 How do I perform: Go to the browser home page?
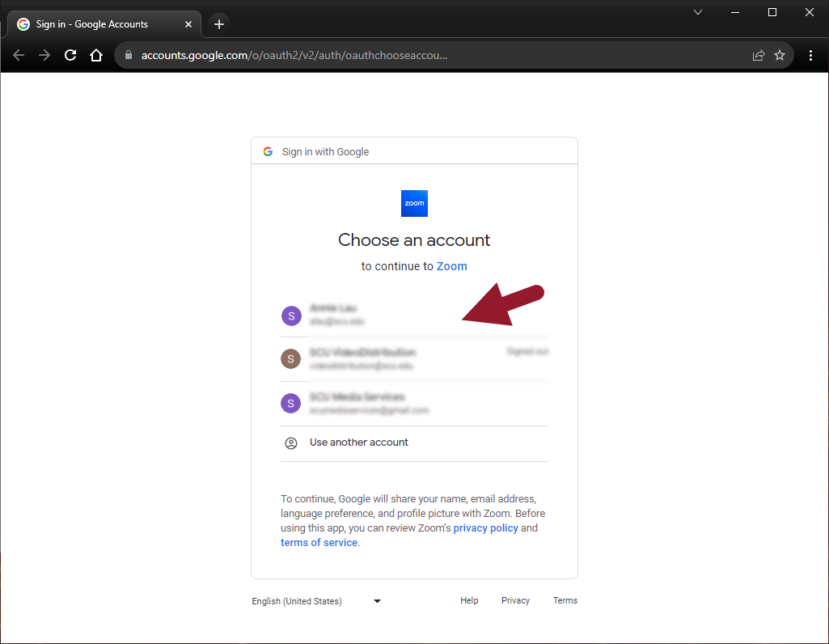coord(96,56)
